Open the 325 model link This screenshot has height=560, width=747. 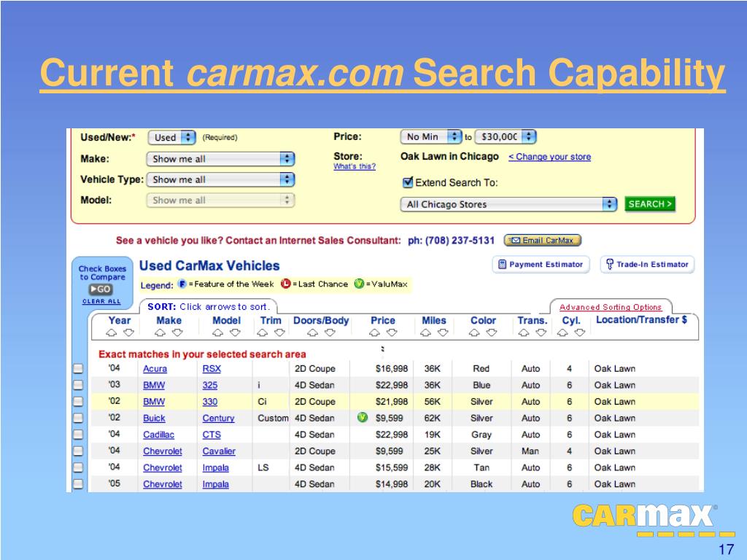(x=209, y=385)
